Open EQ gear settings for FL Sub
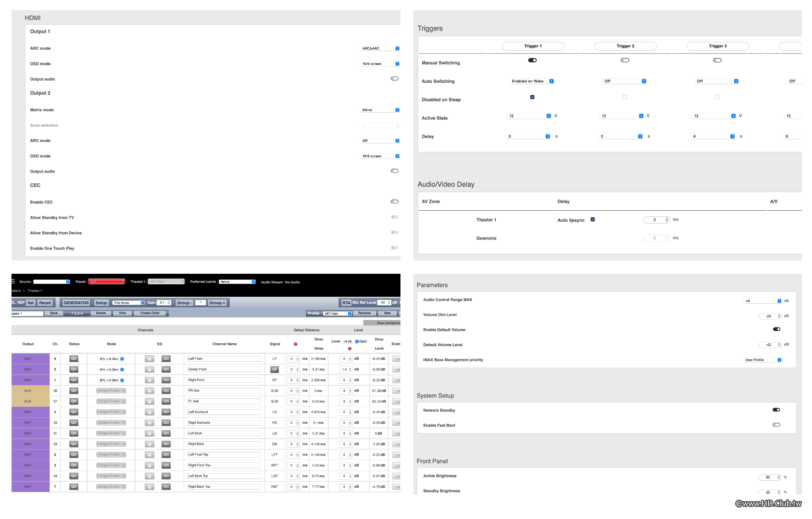This screenshot has height=519, width=812. [149, 401]
